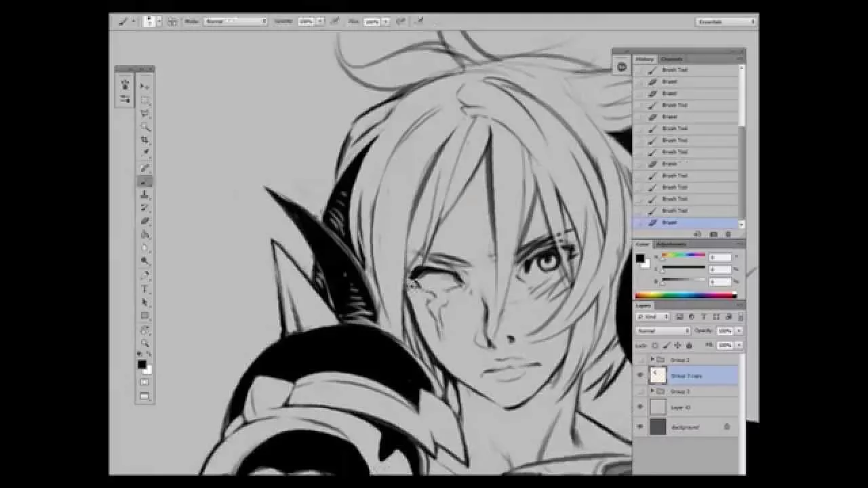Viewport: 868px width, 488px height.
Task: Select the Brush tool in toolbox
Action: point(144,181)
